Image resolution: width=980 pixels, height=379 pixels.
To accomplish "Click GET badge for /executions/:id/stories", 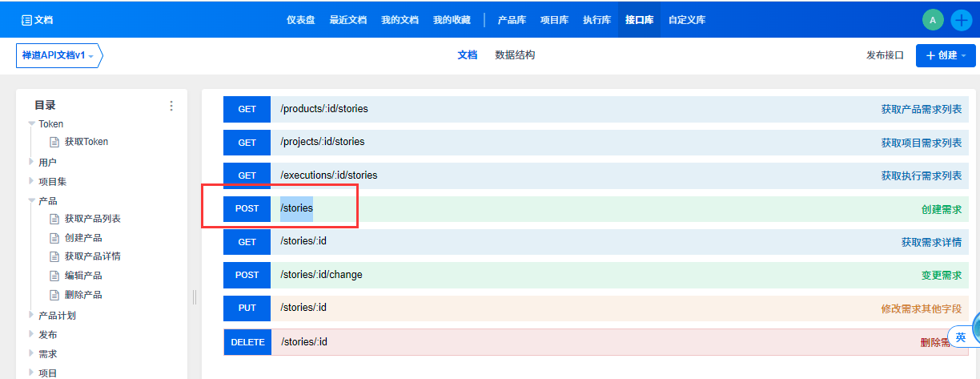I will point(247,175).
